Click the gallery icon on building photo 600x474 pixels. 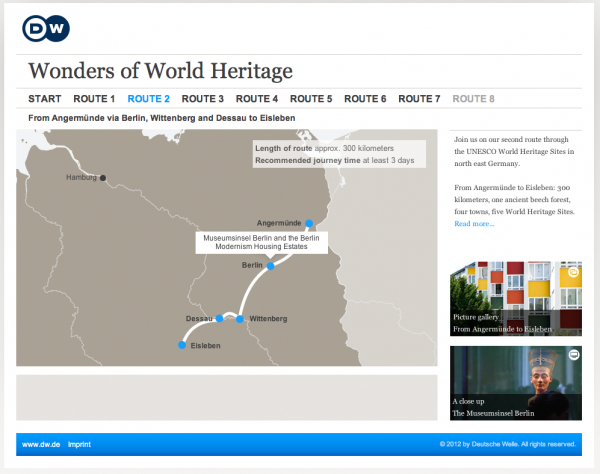click(573, 271)
